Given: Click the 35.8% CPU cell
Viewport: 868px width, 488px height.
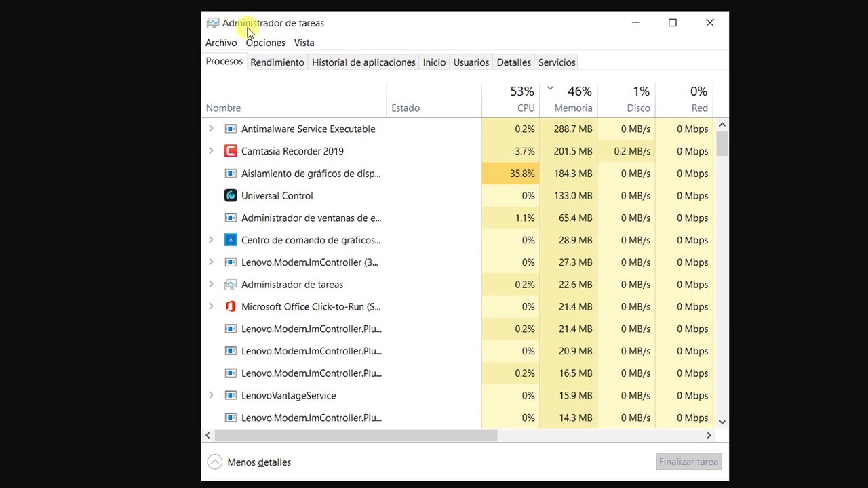Looking at the screenshot, I should tap(511, 174).
